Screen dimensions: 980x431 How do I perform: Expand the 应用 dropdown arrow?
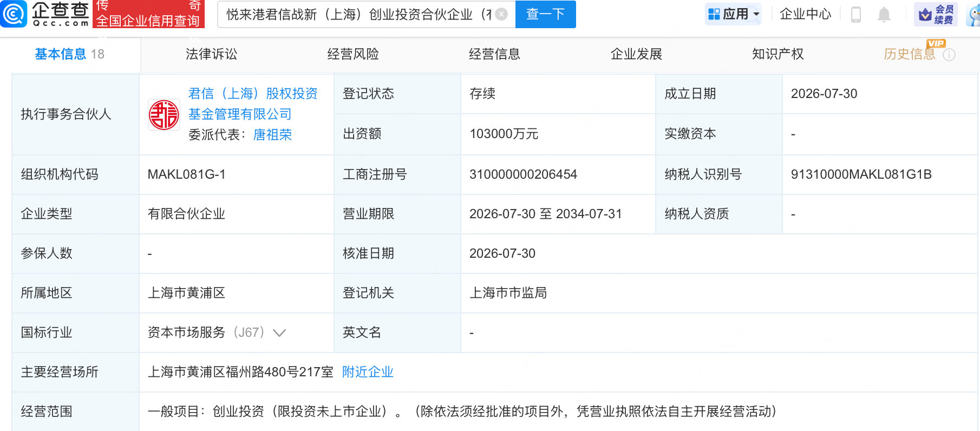[756, 15]
